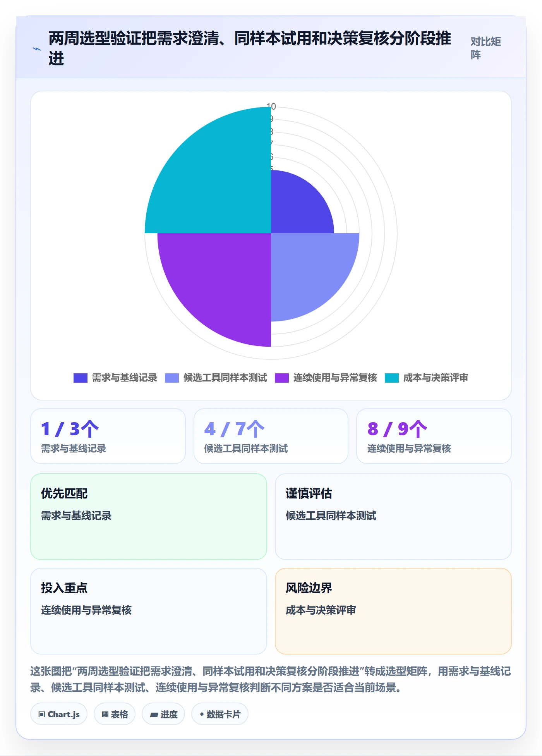Click the 数据卡片 tag chip
542x756 pixels.
(x=220, y=714)
